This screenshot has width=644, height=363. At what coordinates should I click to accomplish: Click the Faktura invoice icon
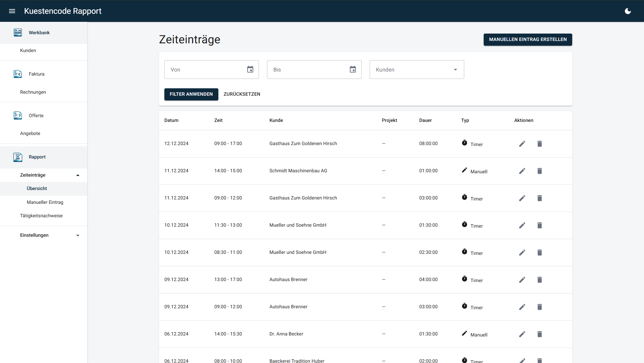tap(18, 74)
